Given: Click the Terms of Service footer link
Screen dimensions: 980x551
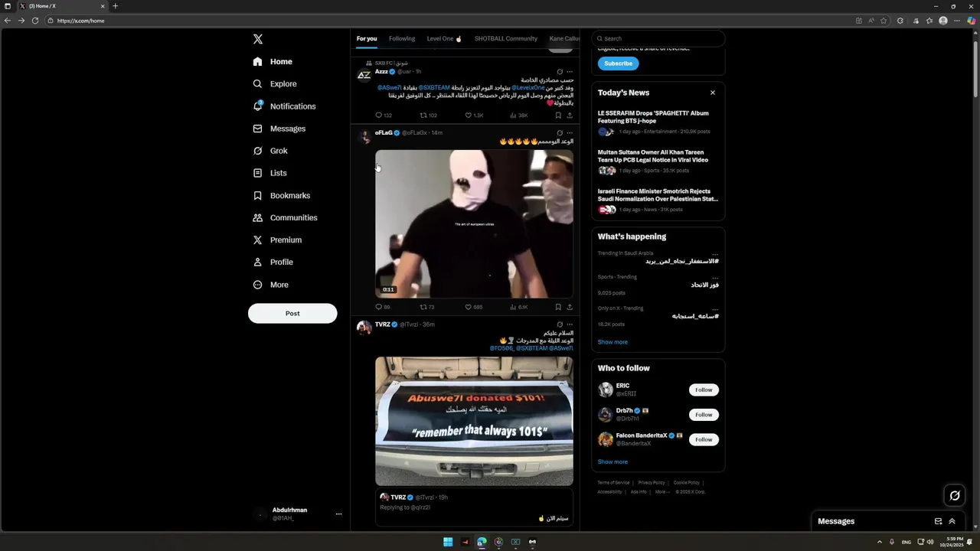Looking at the screenshot, I should (x=613, y=483).
